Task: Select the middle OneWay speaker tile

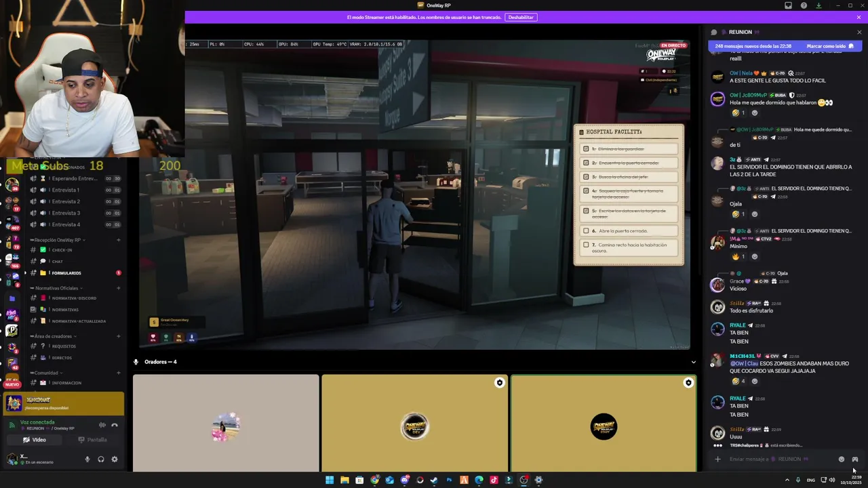Action: tap(414, 423)
